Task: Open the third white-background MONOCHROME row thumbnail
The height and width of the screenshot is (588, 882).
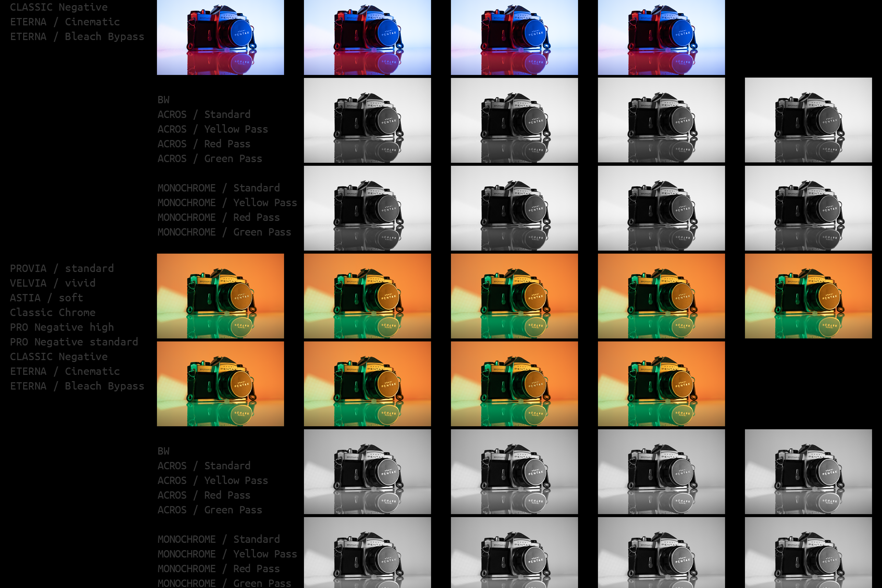Action: [x=661, y=208]
